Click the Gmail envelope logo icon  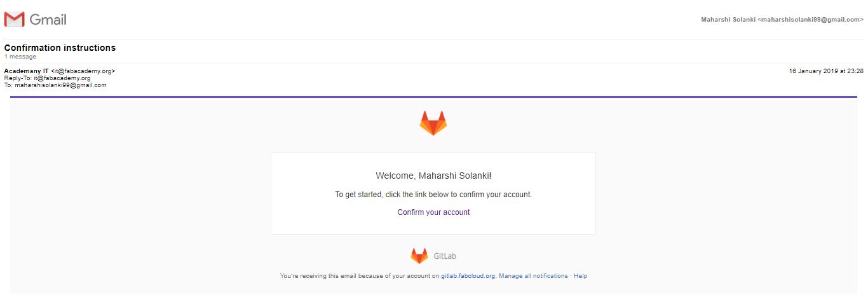point(14,20)
